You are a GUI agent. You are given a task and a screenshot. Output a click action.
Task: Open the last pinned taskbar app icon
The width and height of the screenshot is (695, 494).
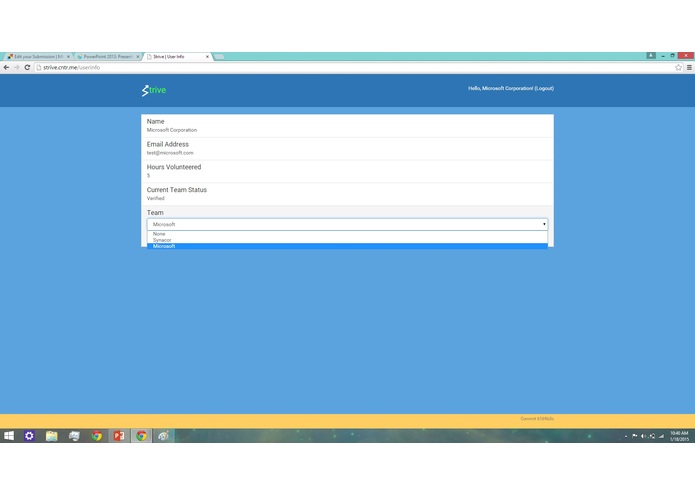click(164, 436)
